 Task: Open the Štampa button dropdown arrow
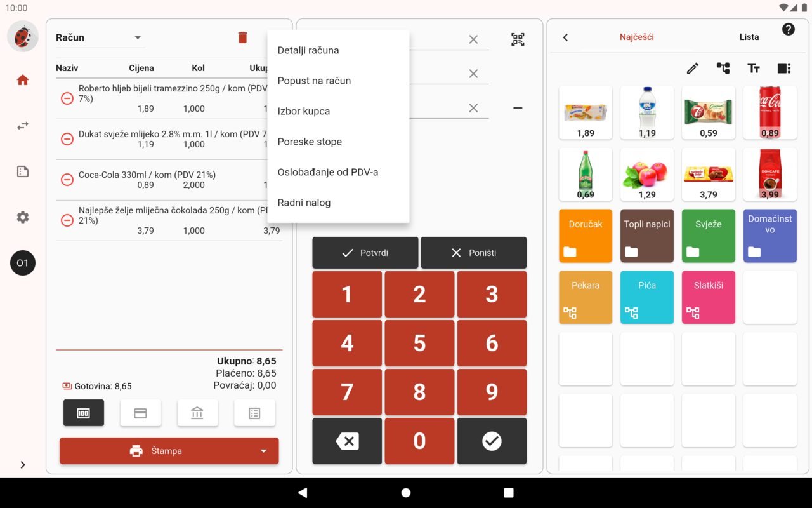(x=264, y=451)
